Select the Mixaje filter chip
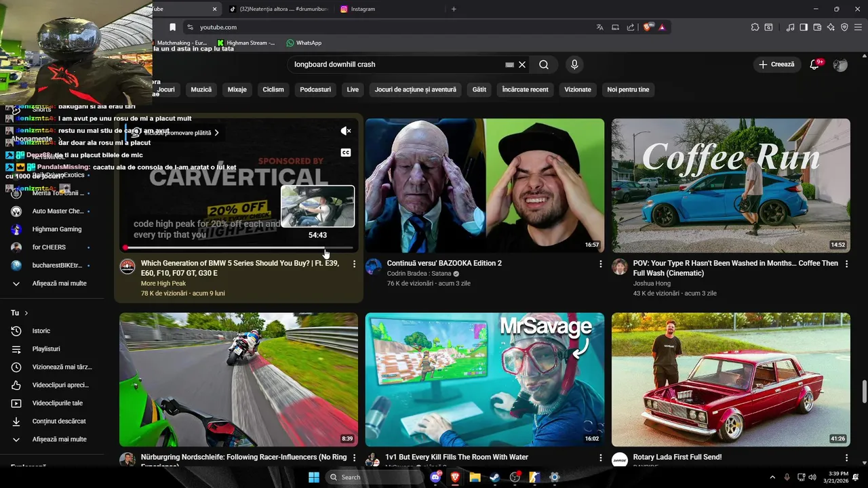The width and height of the screenshot is (868, 488). (237, 89)
